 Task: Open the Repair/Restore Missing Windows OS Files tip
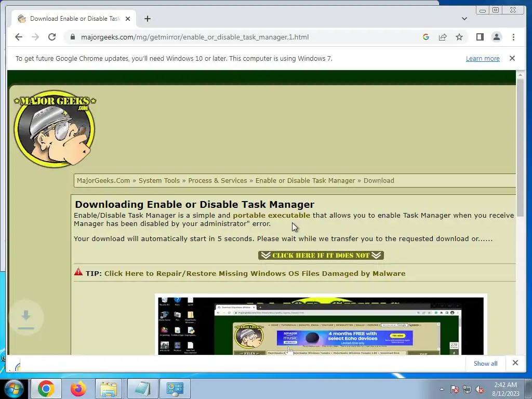tap(255, 273)
